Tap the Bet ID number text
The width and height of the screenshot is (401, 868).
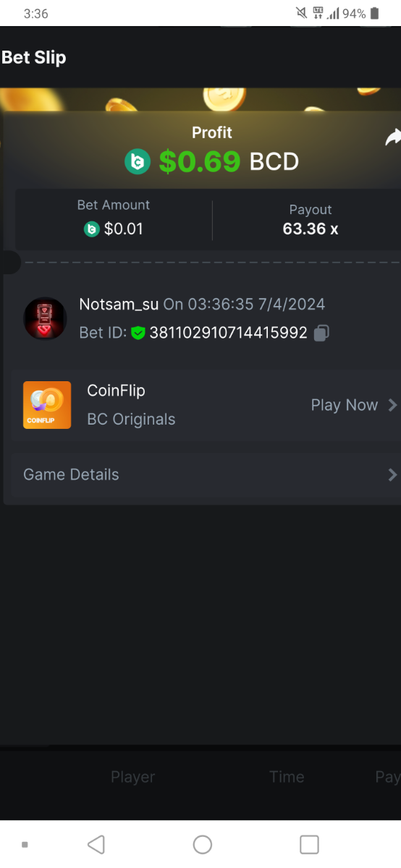point(228,333)
